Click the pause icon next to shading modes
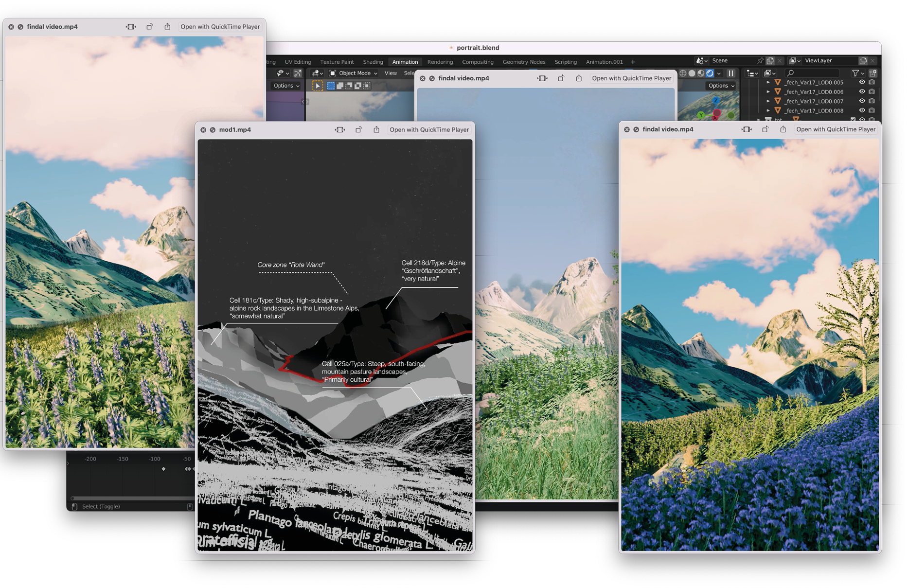The image size is (908, 588). (731, 73)
